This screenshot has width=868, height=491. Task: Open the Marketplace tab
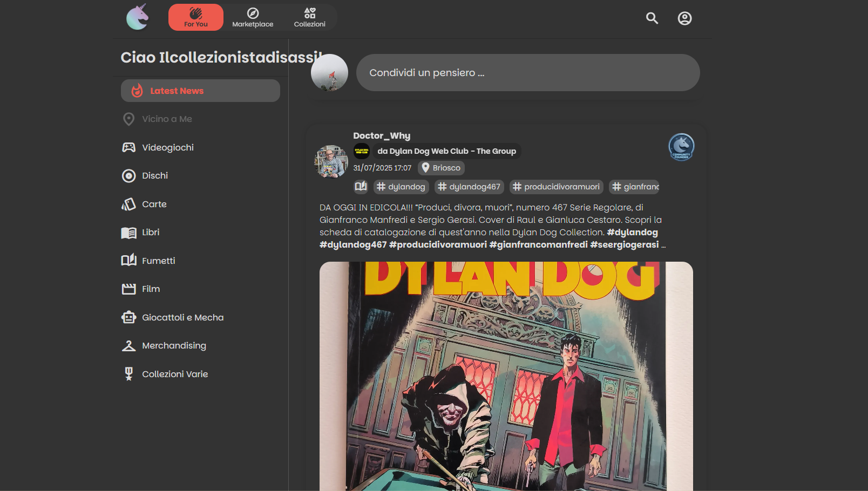pyautogui.click(x=253, y=17)
